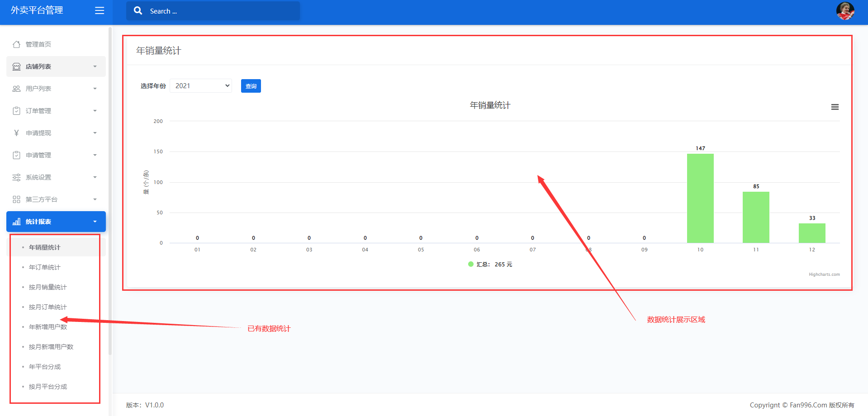Expand the 申请管理 menu arrow
This screenshot has height=416, width=868.
click(95, 155)
